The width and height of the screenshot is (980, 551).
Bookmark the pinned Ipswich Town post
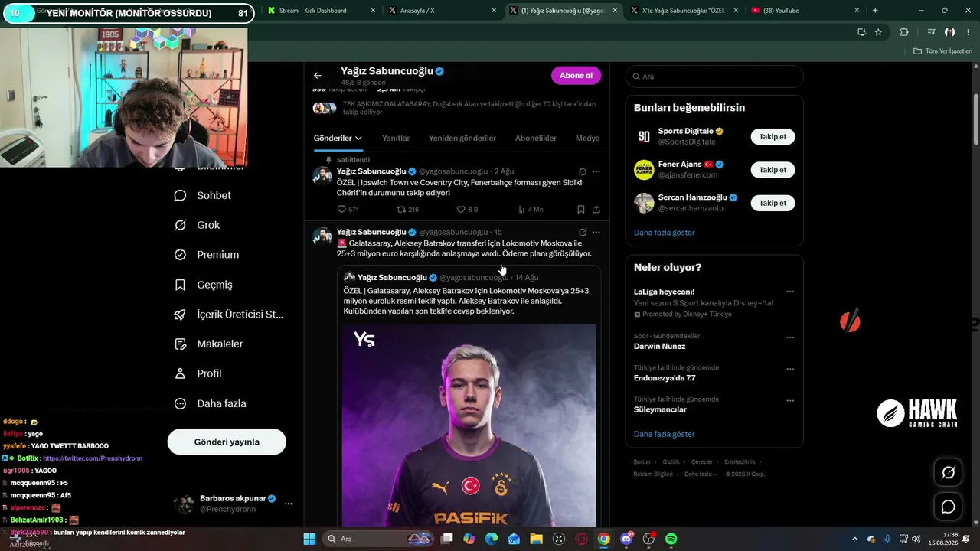coord(581,209)
